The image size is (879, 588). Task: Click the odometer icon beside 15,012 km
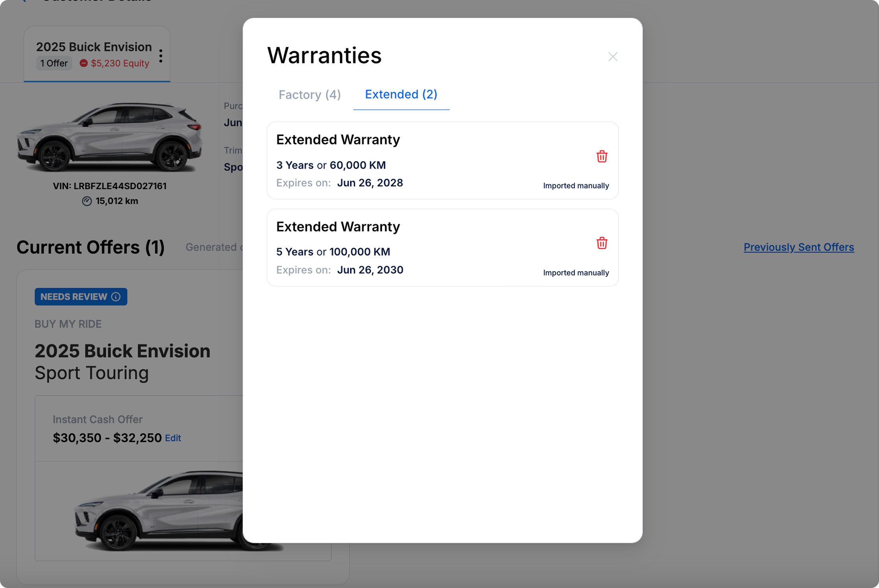coord(87,201)
